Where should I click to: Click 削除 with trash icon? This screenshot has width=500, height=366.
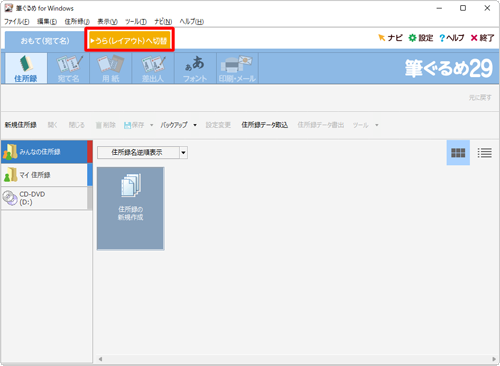pos(106,125)
